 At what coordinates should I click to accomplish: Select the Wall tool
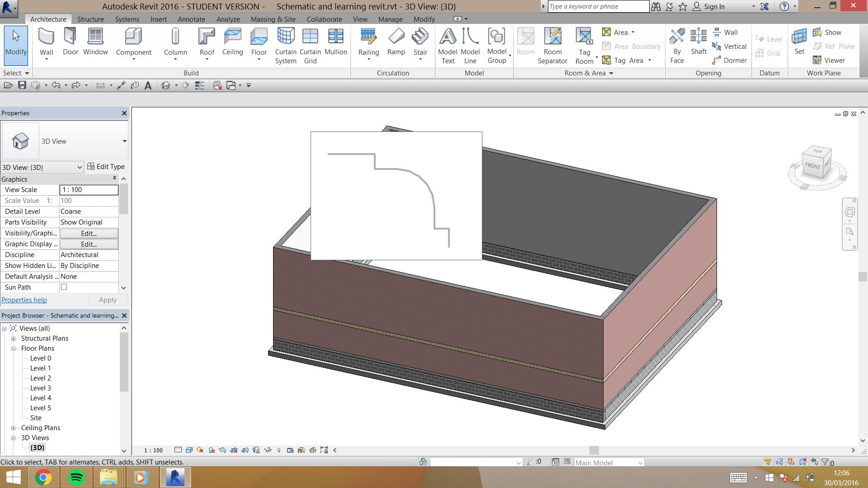coord(47,41)
